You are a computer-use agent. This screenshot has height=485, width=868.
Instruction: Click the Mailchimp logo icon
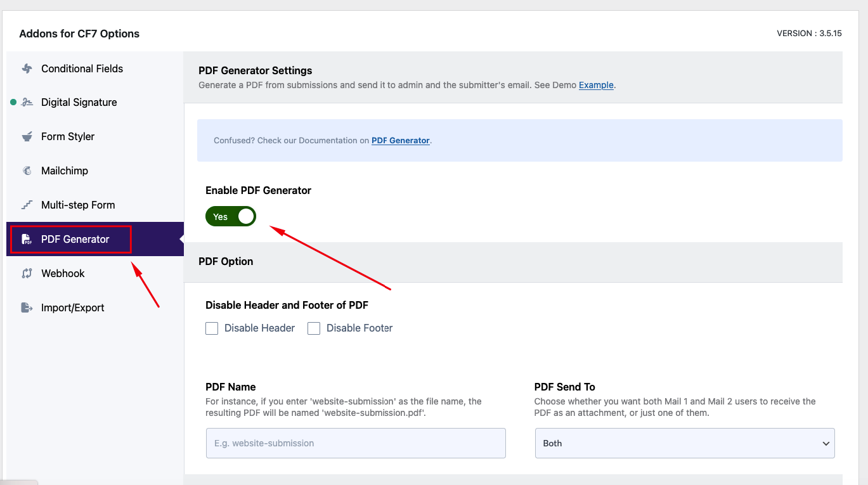(27, 171)
